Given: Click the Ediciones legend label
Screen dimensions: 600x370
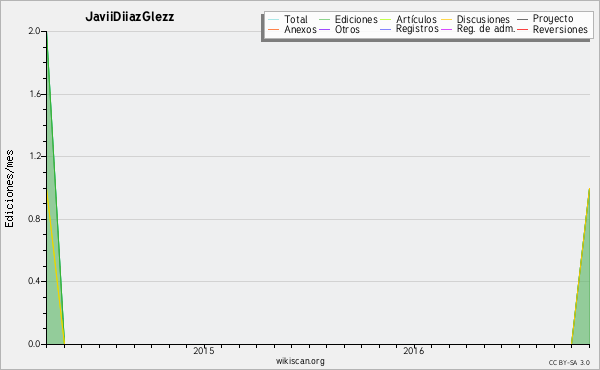Looking at the screenshot, I should tap(356, 19).
